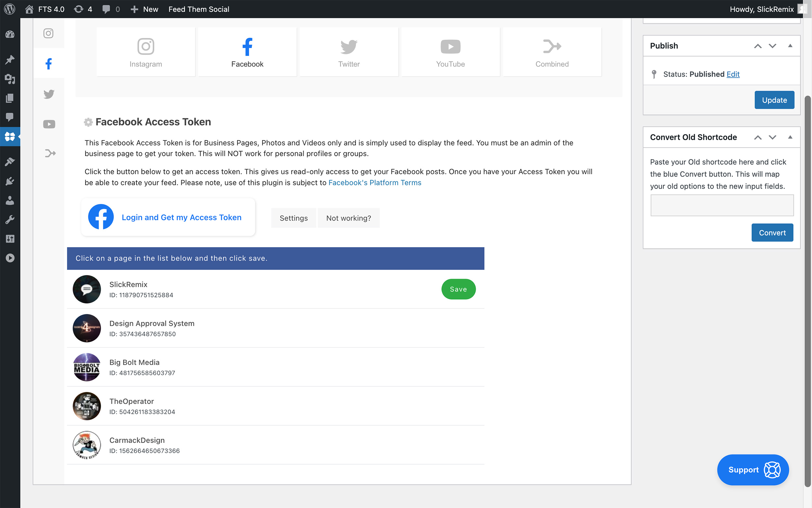Move the Publish panel down with chevron

pyautogui.click(x=773, y=46)
